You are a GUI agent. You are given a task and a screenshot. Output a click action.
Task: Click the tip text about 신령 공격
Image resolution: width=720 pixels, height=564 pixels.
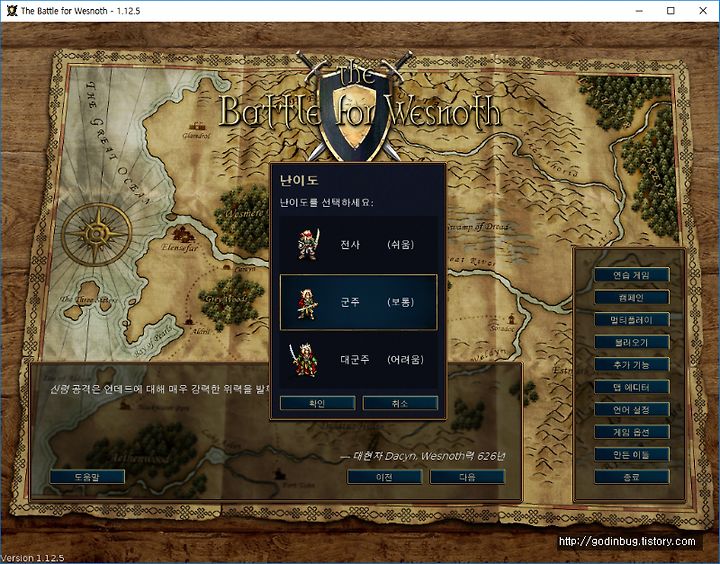coord(160,389)
